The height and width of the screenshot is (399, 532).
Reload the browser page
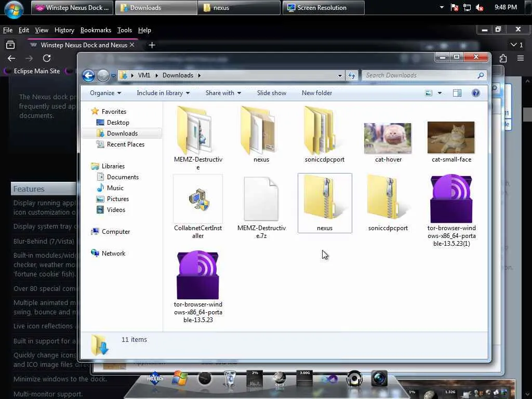47,58
